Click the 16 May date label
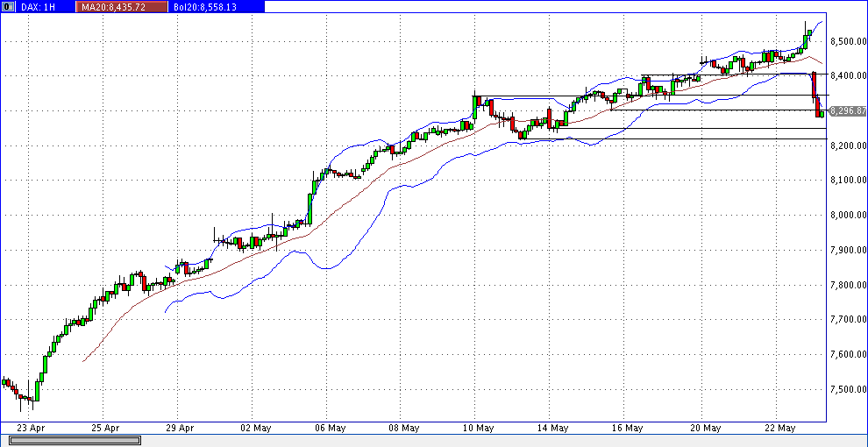 click(x=627, y=428)
